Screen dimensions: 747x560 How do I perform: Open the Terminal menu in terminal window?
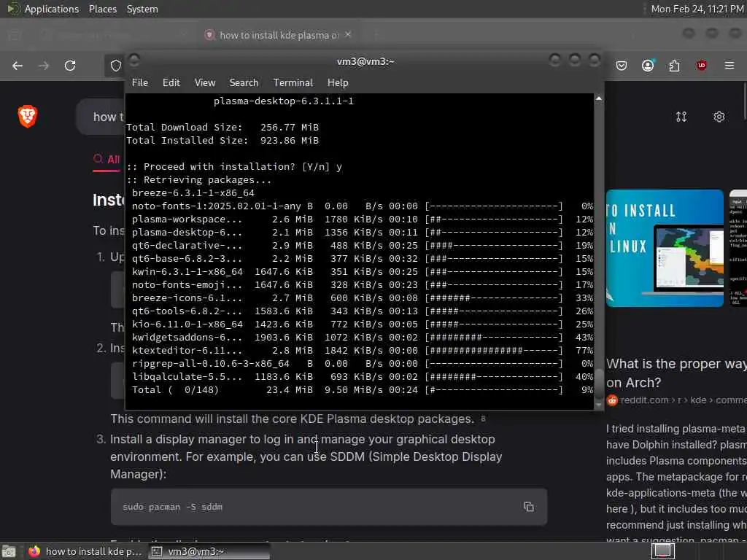click(293, 83)
